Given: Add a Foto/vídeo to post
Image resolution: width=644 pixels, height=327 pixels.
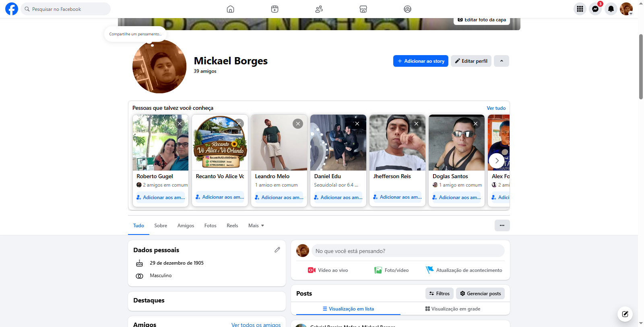Looking at the screenshot, I should 391,270.
